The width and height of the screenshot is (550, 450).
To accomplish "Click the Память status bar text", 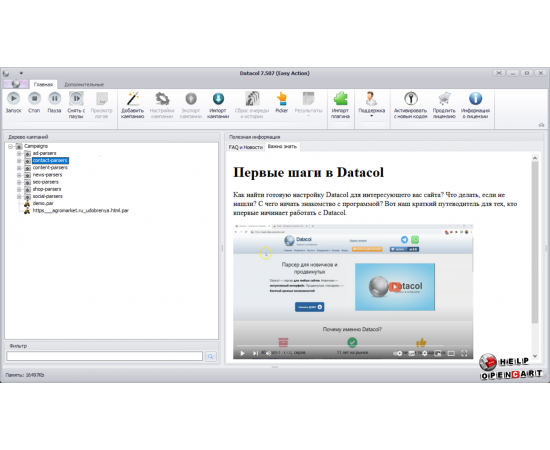I will coord(25,375).
